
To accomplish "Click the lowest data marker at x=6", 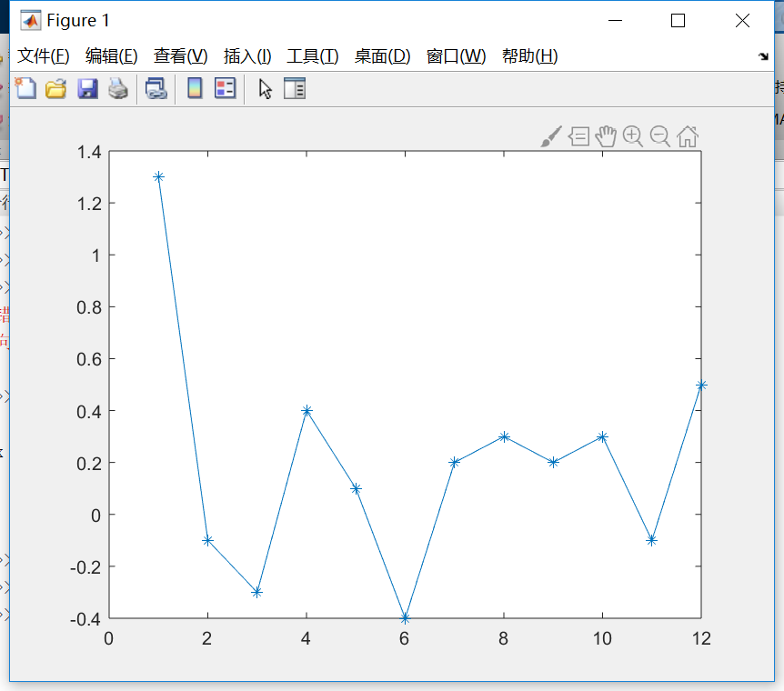I will click(405, 618).
